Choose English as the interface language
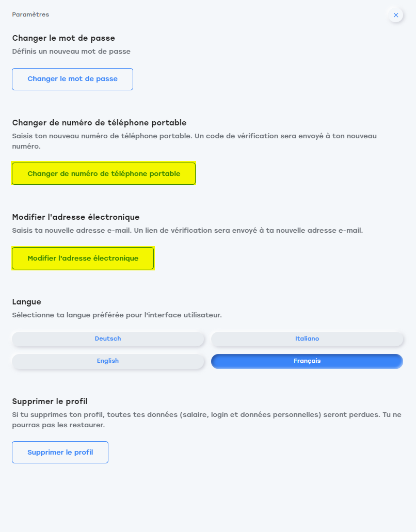 pyautogui.click(x=108, y=361)
